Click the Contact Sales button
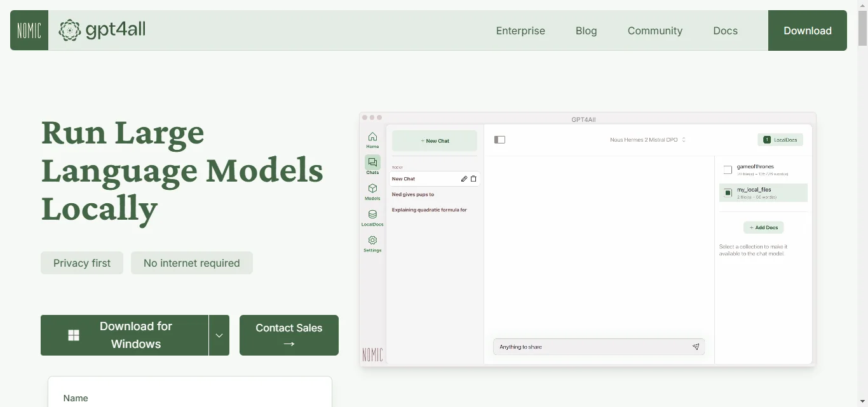The image size is (868, 407). 289,335
